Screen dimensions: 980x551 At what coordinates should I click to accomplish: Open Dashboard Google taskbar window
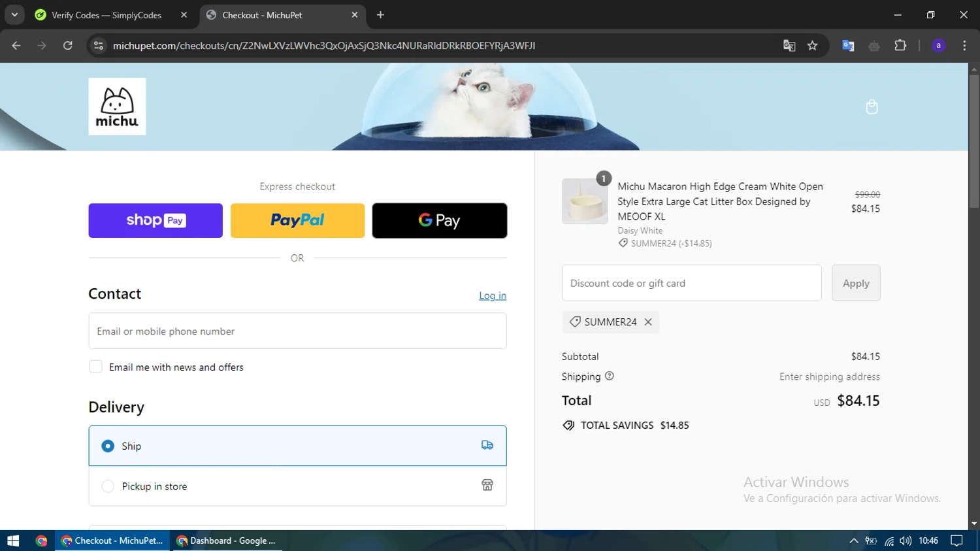227,541
